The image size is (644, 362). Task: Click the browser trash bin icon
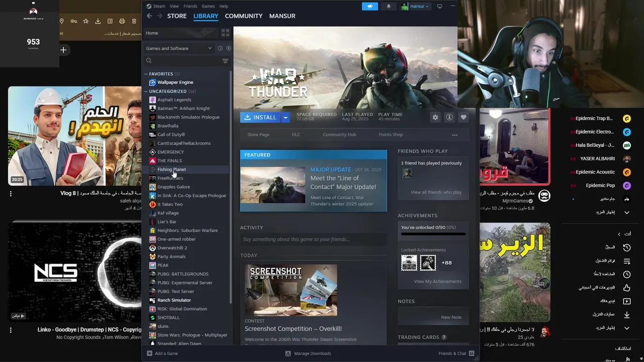(134, 21)
